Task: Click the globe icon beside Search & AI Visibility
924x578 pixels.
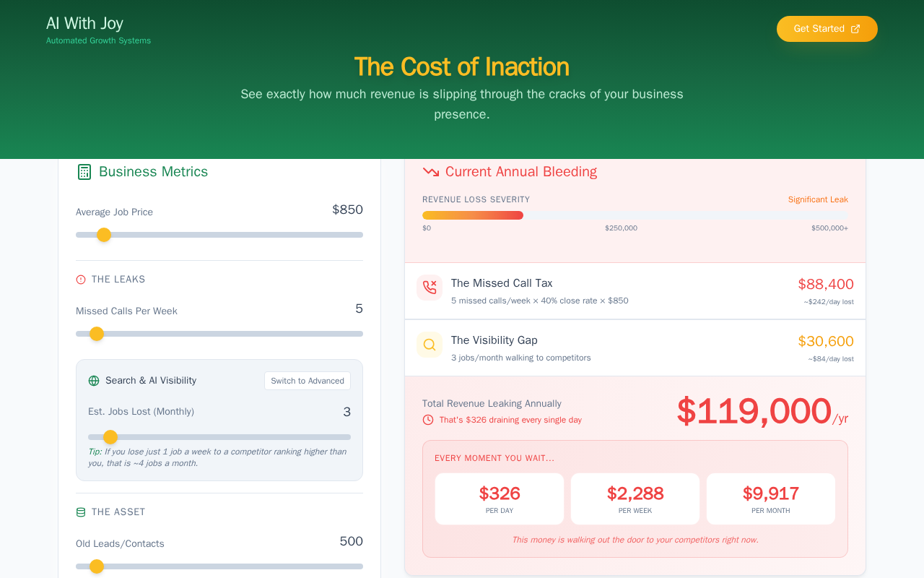Action: click(94, 381)
